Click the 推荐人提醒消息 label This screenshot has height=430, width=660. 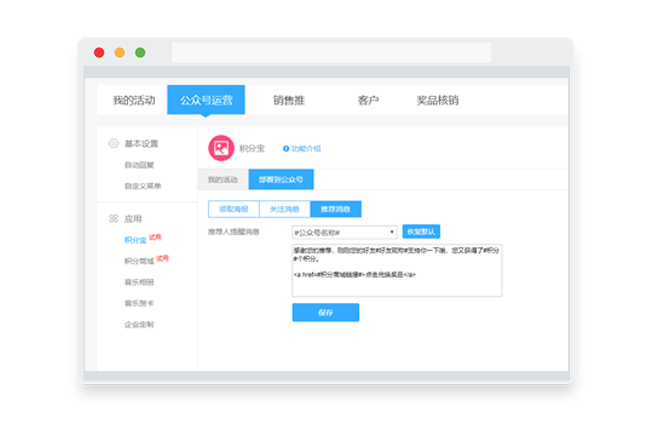(x=234, y=232)
